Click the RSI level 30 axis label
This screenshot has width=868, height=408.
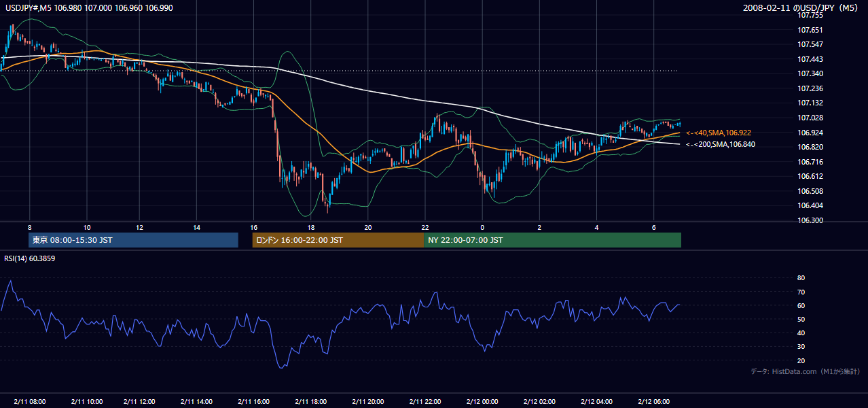[x=801, y=347]
